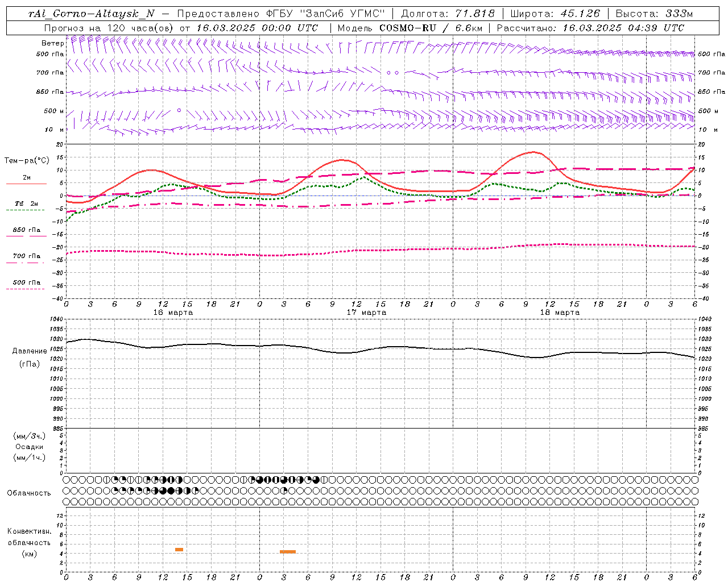728x582 pixels.
Task: Click the Облачность row label
Action: click(x=29, y=493)
